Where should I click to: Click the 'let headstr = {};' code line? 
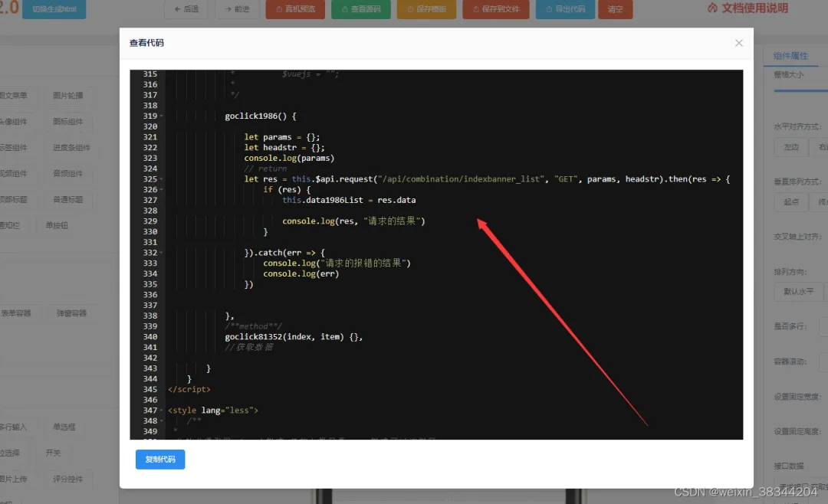click(x=284, y=147)
